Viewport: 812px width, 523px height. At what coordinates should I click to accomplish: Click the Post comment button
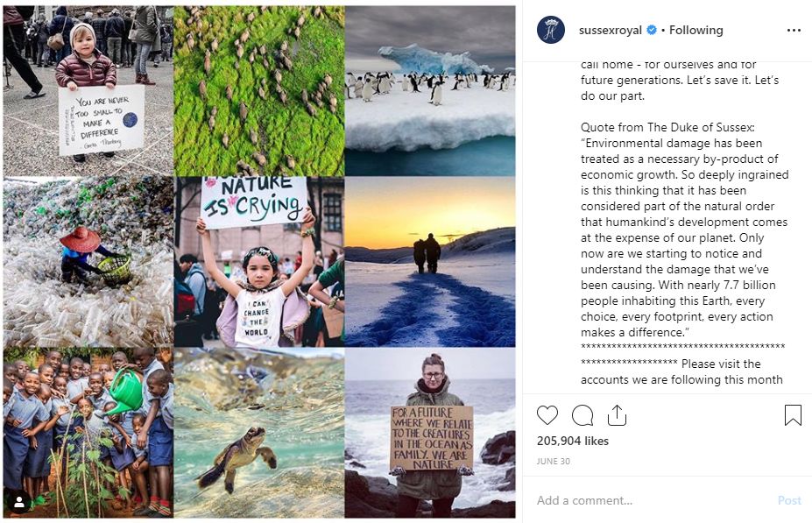coord(789,500)
